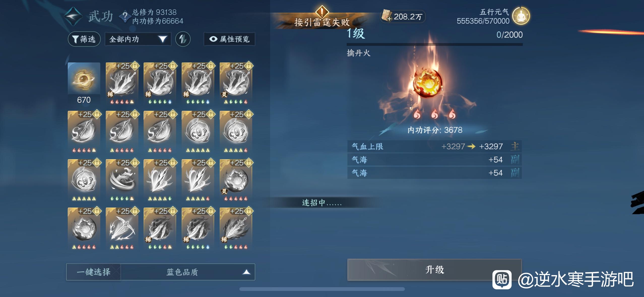The width and height of the screenshot is (644, 297).
Task: Open the 全部内功 dropdown
Action: point(138,39)
